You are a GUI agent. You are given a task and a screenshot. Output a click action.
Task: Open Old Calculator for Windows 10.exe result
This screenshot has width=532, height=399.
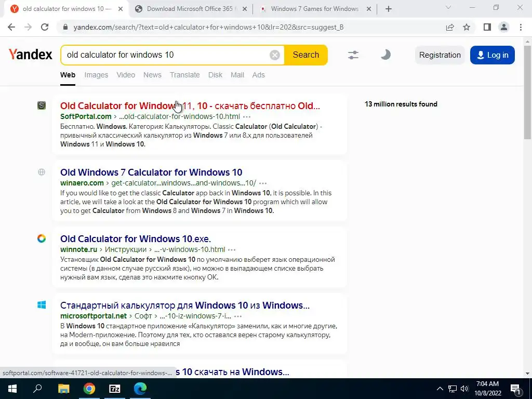click(x=136, y=238)
